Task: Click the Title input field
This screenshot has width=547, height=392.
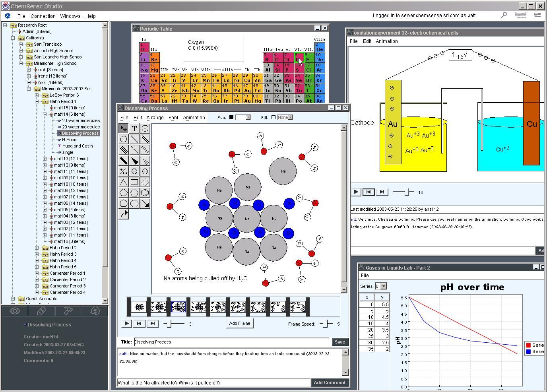Action: 231,342
